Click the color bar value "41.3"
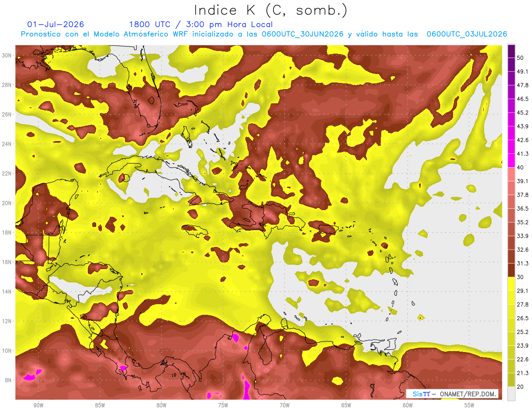 523,154
